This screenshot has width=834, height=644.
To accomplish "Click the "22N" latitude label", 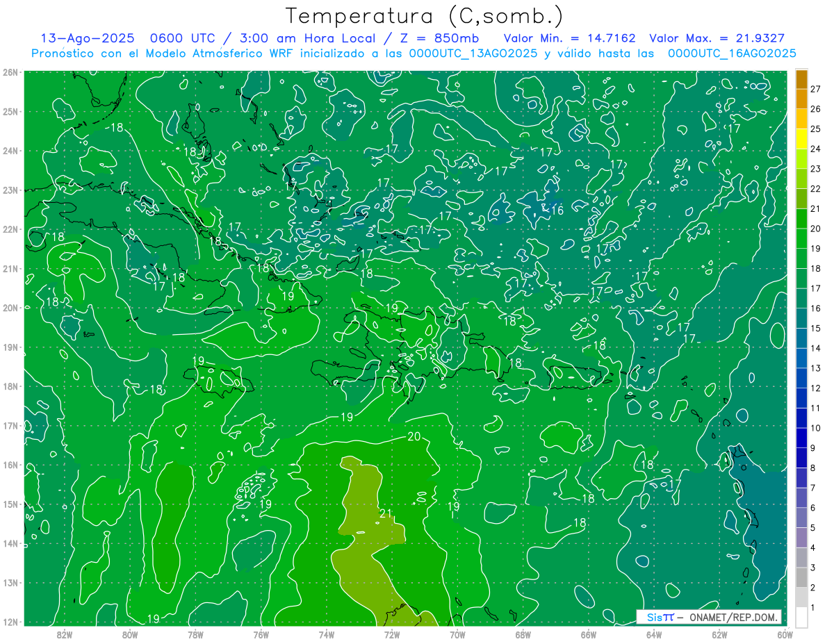I will pyautogui.click(x=10, y=229).
